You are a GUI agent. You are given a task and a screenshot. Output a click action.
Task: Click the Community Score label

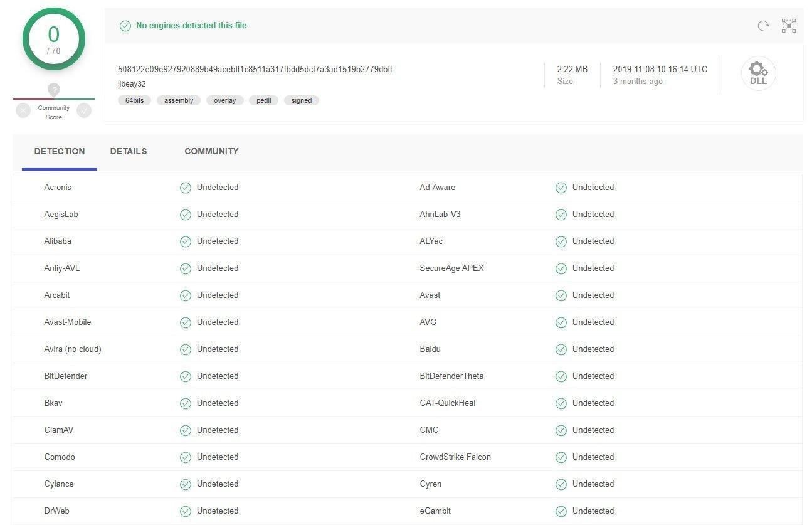54,112
